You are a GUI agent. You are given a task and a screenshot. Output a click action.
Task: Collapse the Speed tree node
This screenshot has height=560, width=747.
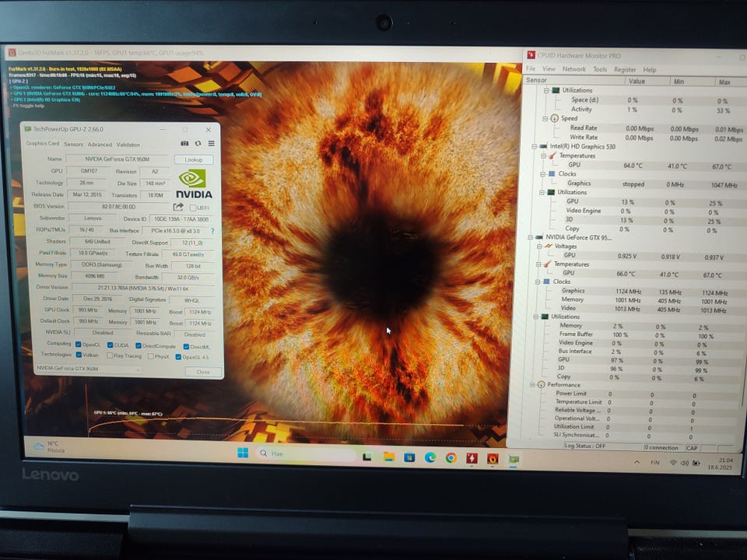(545, 118)
